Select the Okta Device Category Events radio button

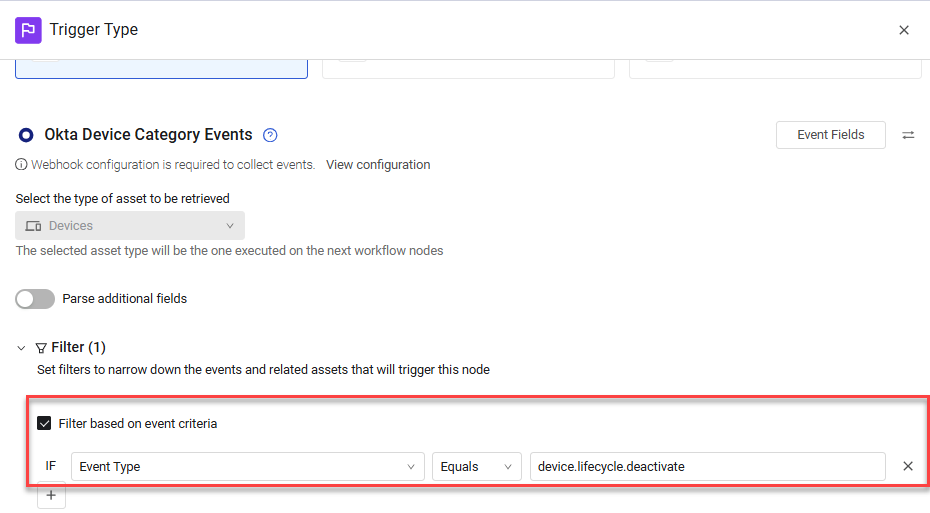click(26, 135)
